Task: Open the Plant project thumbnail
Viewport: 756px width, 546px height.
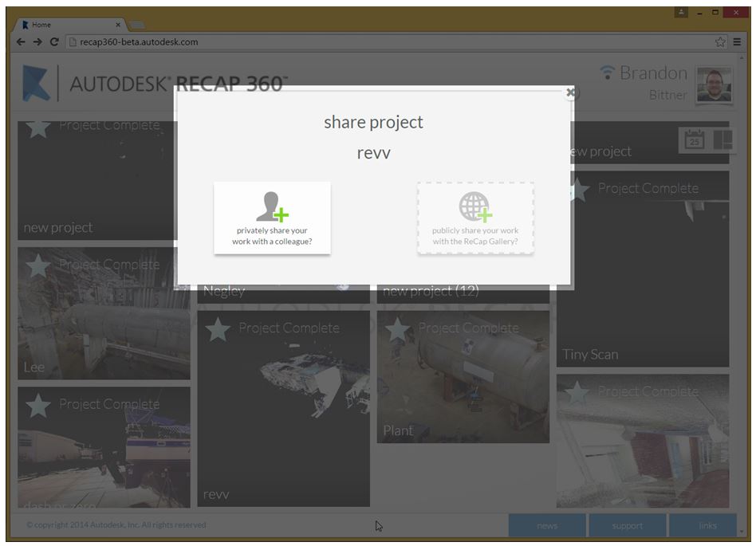Action: coord(463,377)
